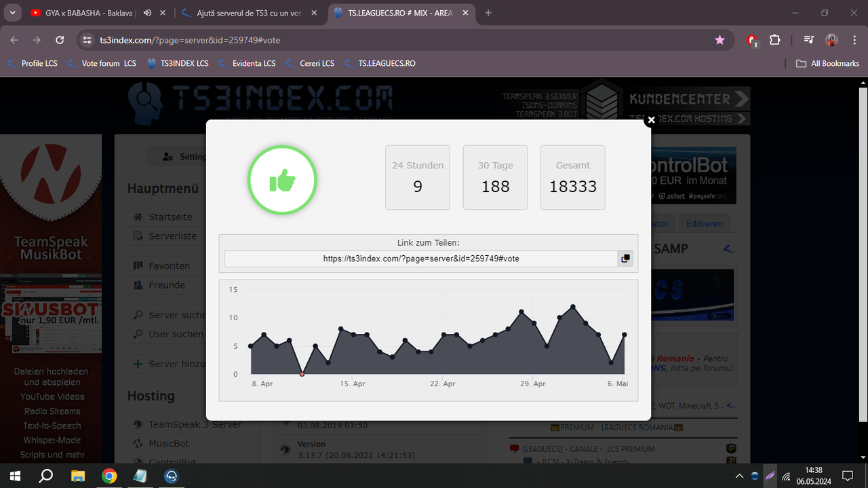Open Startseite in the Hauptmenü

[170, 217]
